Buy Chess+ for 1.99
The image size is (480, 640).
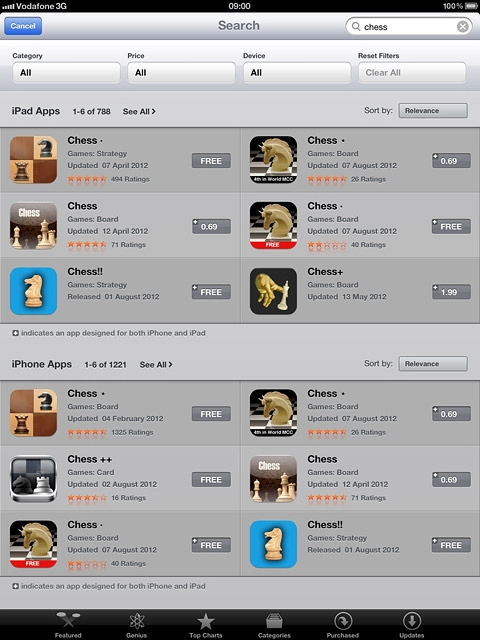click(x=451, y=292)
